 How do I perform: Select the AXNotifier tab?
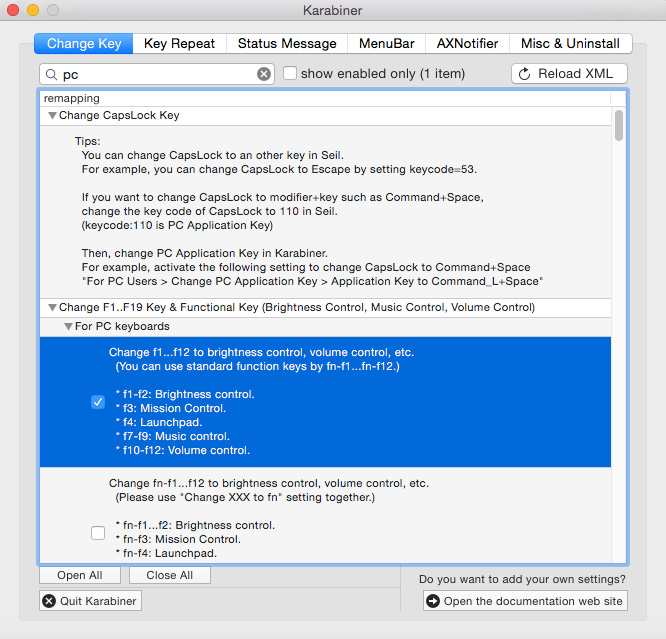pyautogui.click(x=467, y=43)
